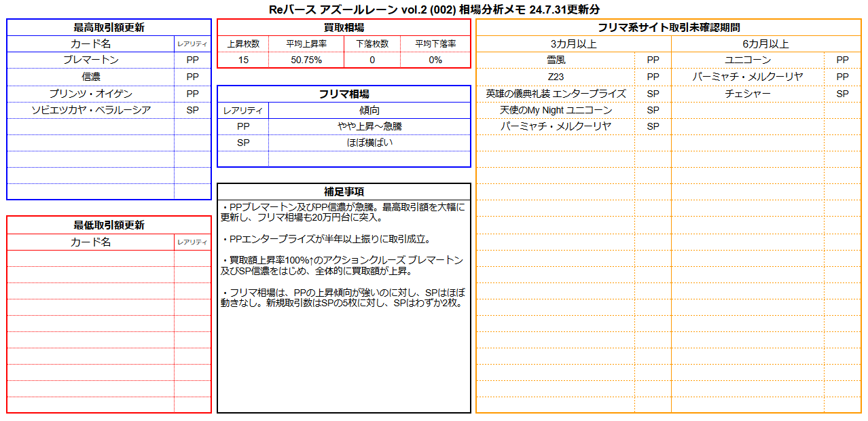Click note about PPエンタープライズが半年以上振りに取引成立
868x421 pixels.
tap(327, 239)
